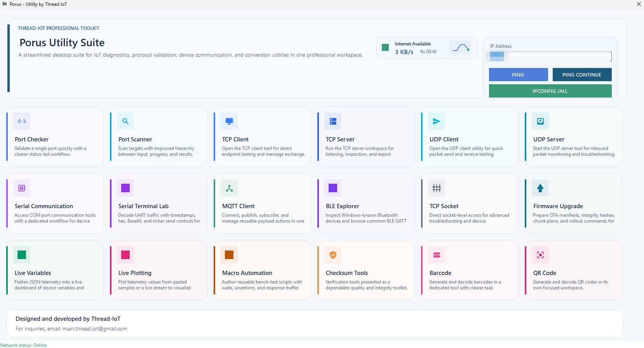The image size is (644, 348).
Task: Click the Serial Communication chip icon
Action: click(x=22, y=188)
